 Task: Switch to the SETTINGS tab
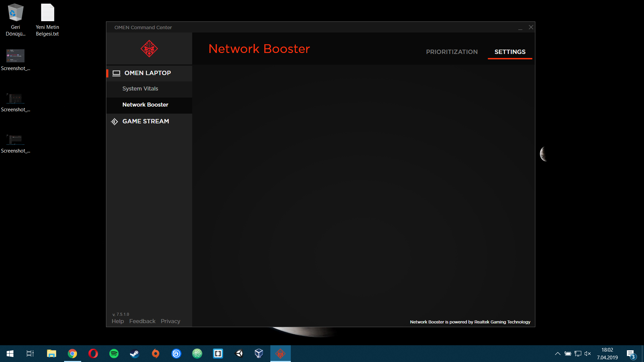(x=510, y=52)
